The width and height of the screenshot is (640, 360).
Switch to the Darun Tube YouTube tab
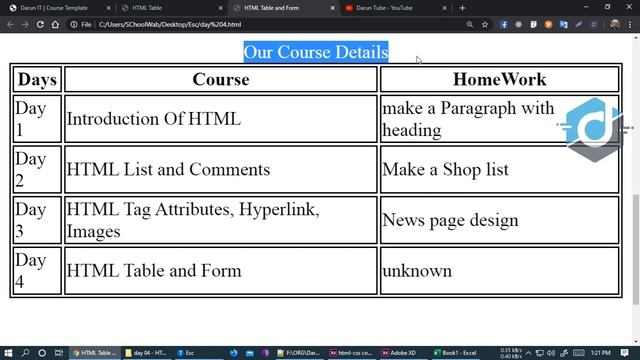[x=396, y=8]
